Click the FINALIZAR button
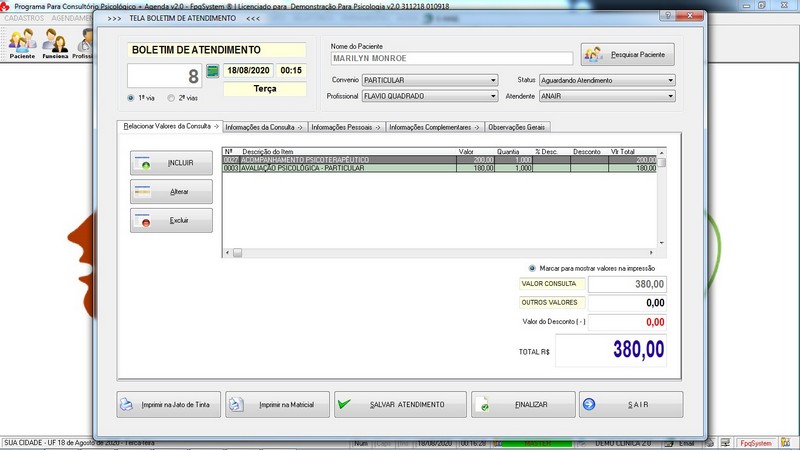800x450 pixels. tap(523, 405)
